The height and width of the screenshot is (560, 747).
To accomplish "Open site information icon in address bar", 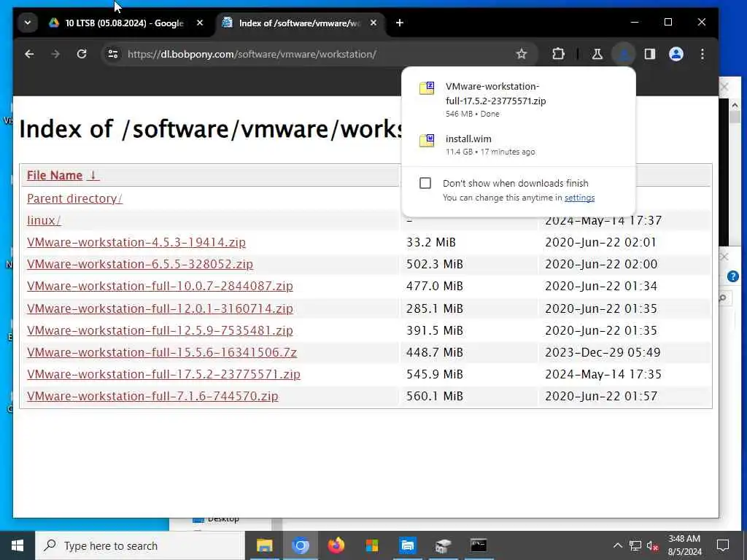I will [x=113, y=54].
